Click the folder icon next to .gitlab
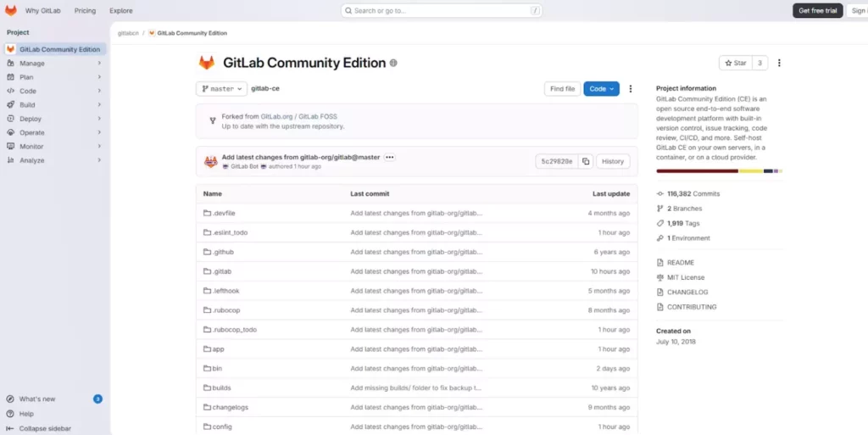Screen dimensions: 868x435 pos(207,271)
